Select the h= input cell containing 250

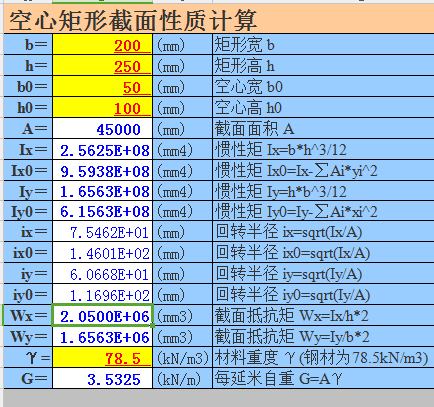pos(102,65)
